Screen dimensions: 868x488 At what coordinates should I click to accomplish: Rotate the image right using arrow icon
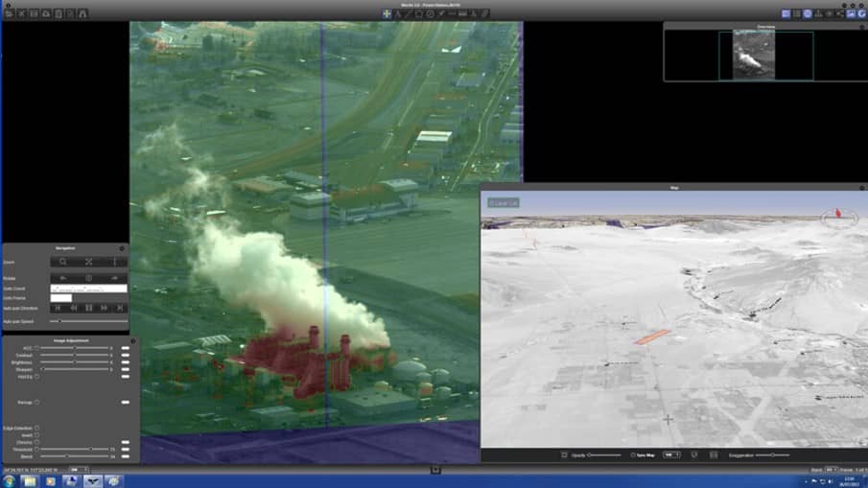coord(114,278)
